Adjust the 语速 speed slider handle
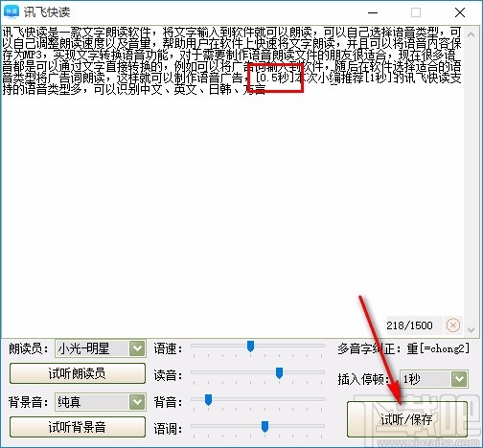The height and width of the screenshot is (448, 483). [251, 347]
